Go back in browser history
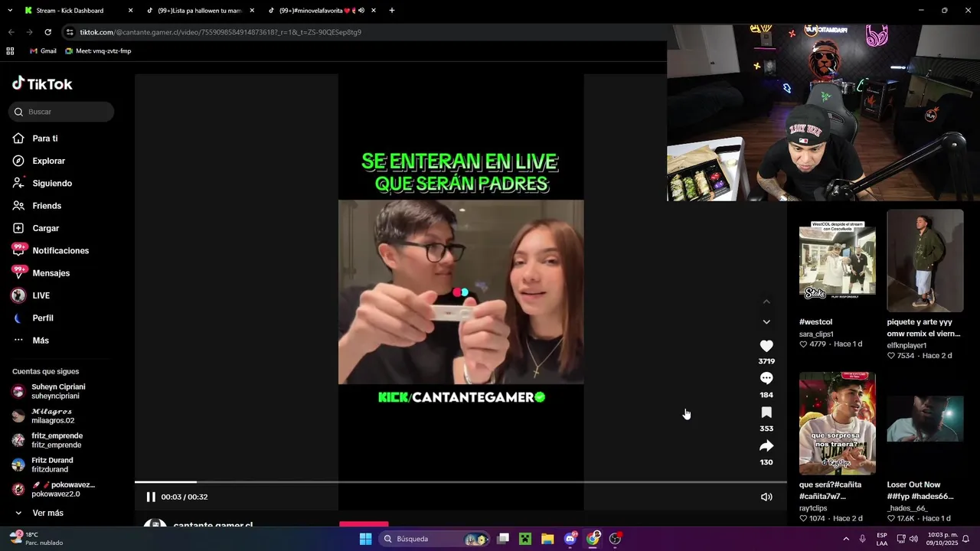The height and width of the screenshot is (551, 980). 11,32
